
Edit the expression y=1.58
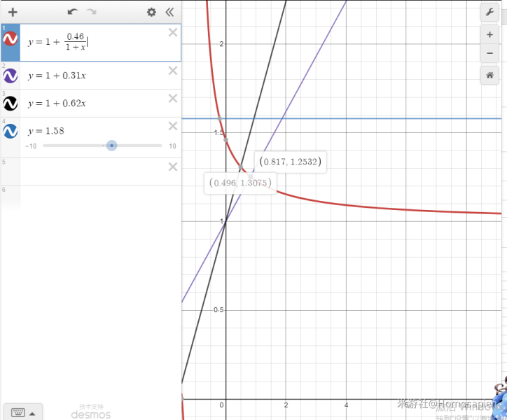[46, 131]
